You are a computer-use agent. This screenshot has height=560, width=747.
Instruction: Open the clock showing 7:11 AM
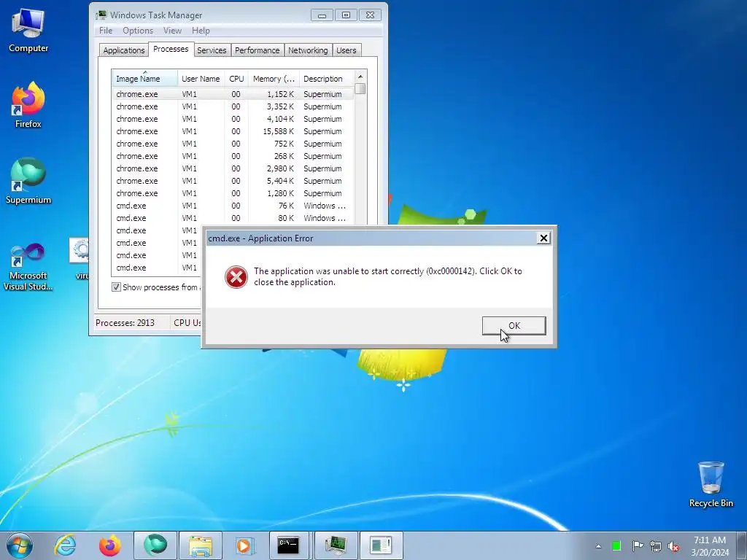[x=710, y=545]
